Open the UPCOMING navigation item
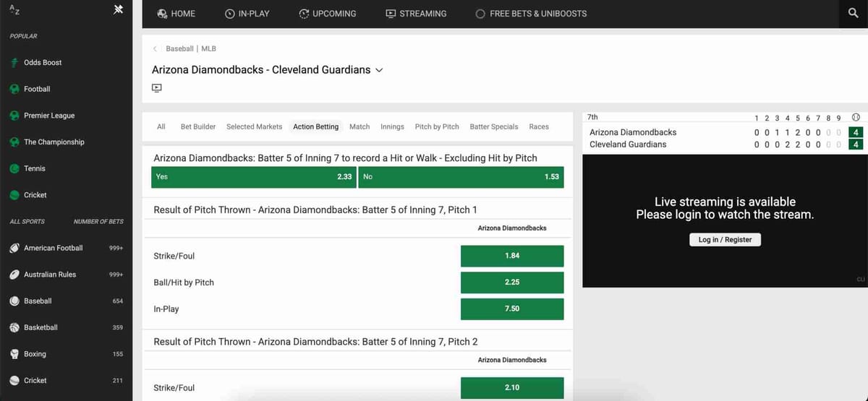Screen dimensions: 868x401 [328, 14]
